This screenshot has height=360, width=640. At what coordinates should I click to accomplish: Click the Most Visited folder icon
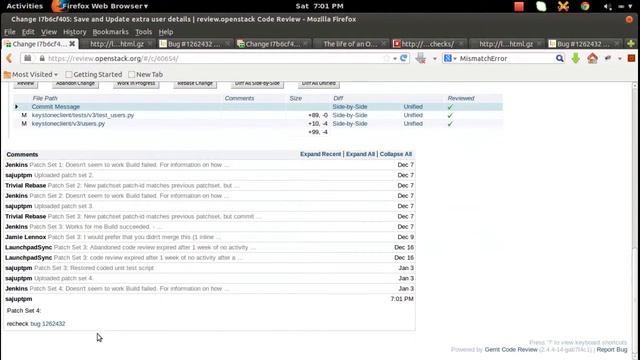coord(7,75)
